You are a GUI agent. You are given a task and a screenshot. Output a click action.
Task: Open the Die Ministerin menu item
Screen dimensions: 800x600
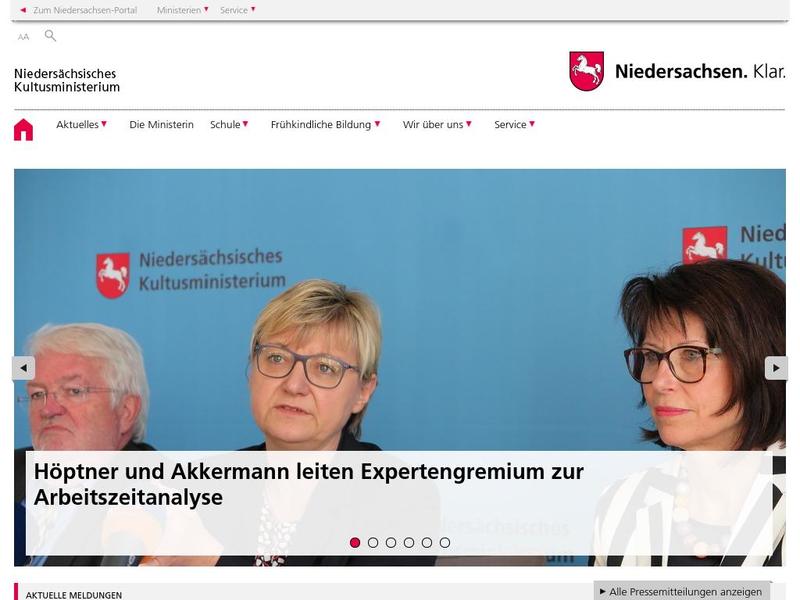[x=161, y=124]
